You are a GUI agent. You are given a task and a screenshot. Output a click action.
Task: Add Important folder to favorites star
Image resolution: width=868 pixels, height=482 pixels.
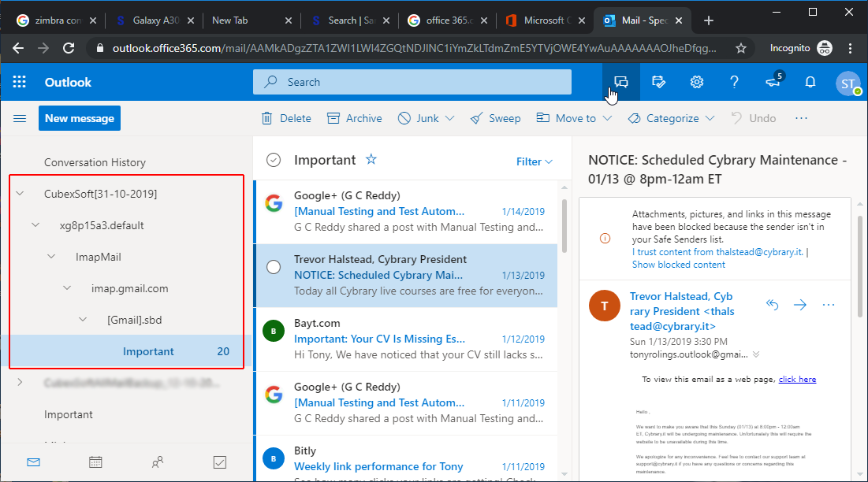point(371,160)
